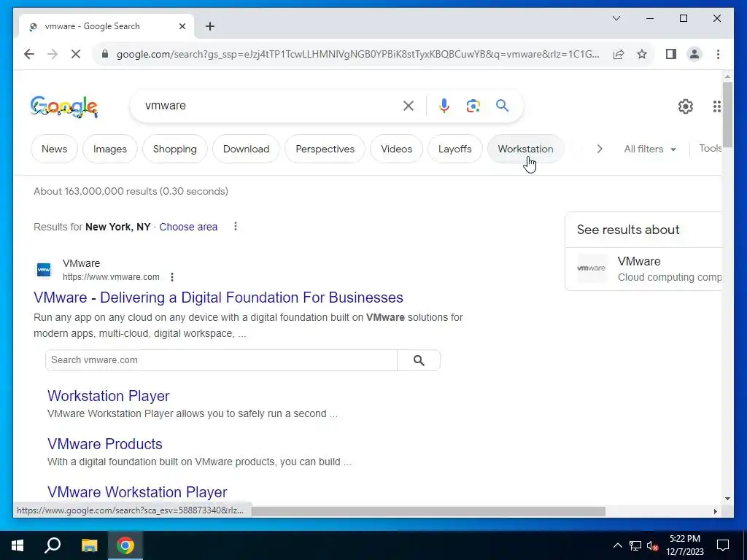Viewport: 747px width, 560px height.
Task: Select the Download filter chip
Action: [x=247, y=149]
